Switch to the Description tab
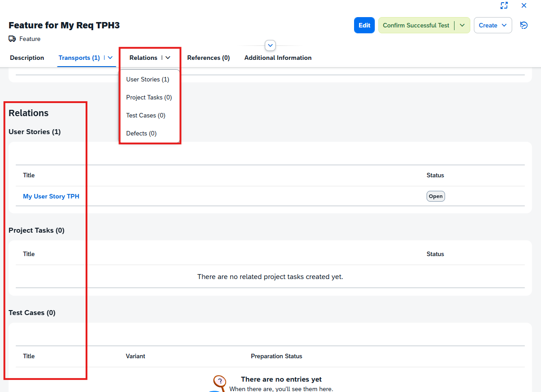This screenshot has width=541, height=392. coord(27,58)
